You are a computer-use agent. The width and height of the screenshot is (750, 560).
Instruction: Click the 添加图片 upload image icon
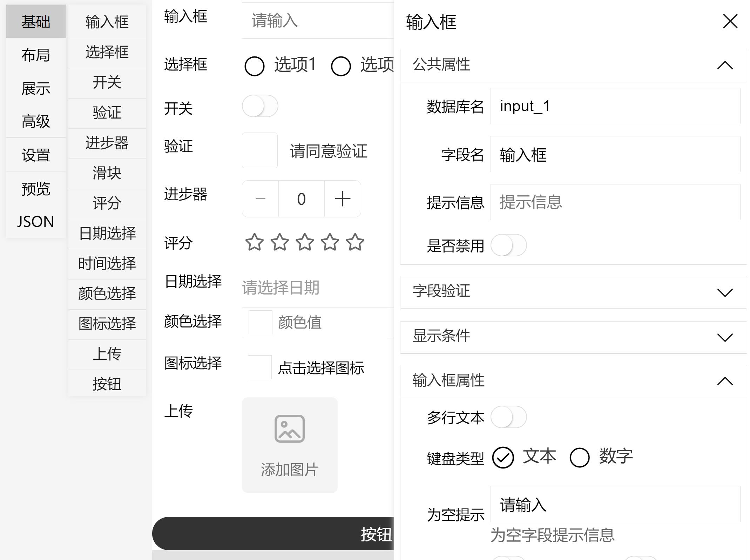pos(289,429)
